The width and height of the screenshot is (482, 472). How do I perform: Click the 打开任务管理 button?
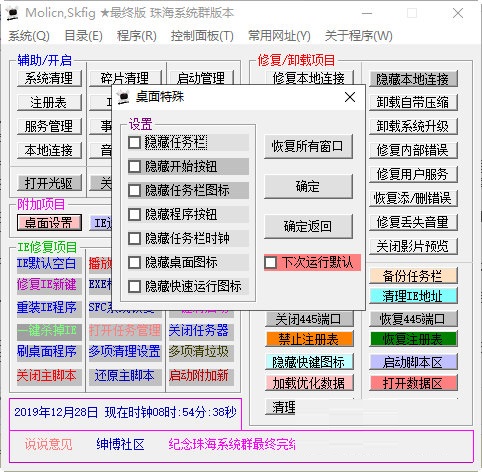125,331
